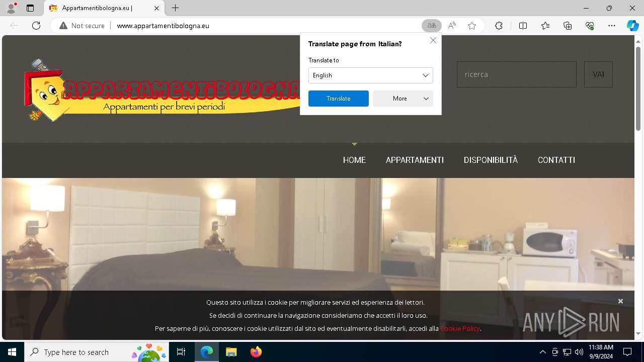The height and width of the screenshot is (362, 644).
Task: Open Settings and more ellipsis menu
Action: [x=612, y=26]
